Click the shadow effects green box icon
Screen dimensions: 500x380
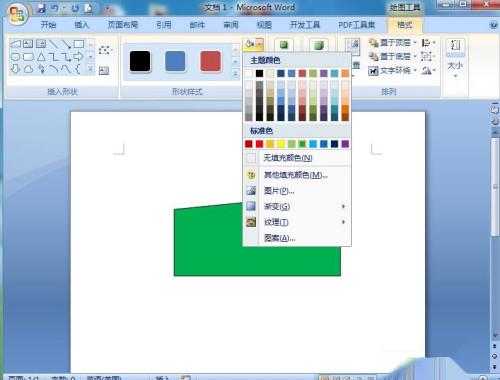coord(284,45)
